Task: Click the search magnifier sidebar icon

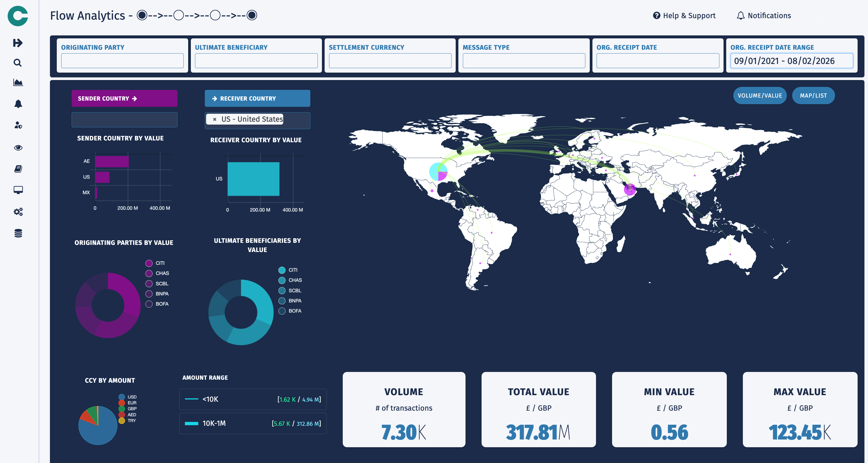Action: 18,63
